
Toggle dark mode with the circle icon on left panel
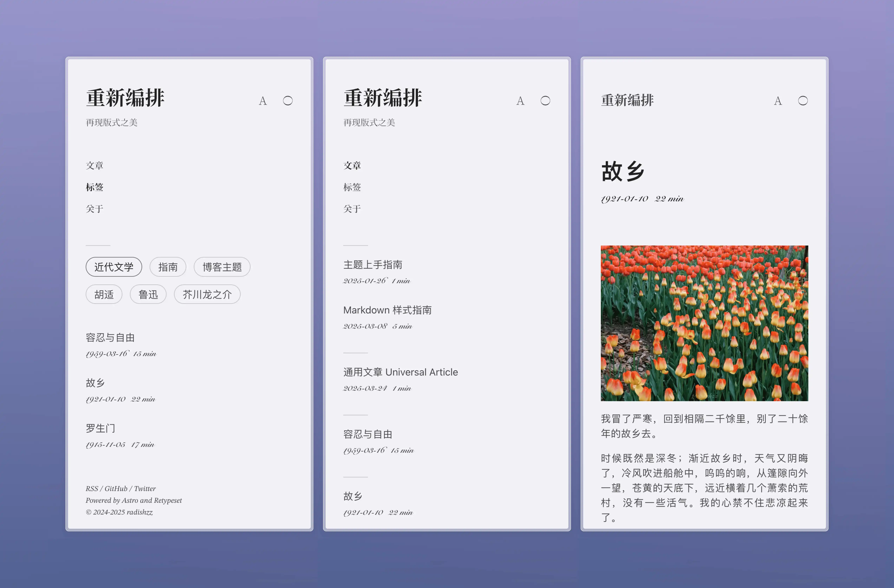[x=288, y=101]
